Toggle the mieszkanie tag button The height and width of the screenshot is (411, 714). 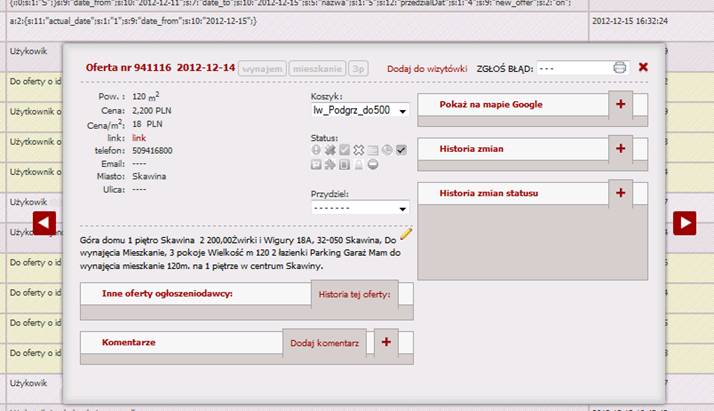(317, 69)
